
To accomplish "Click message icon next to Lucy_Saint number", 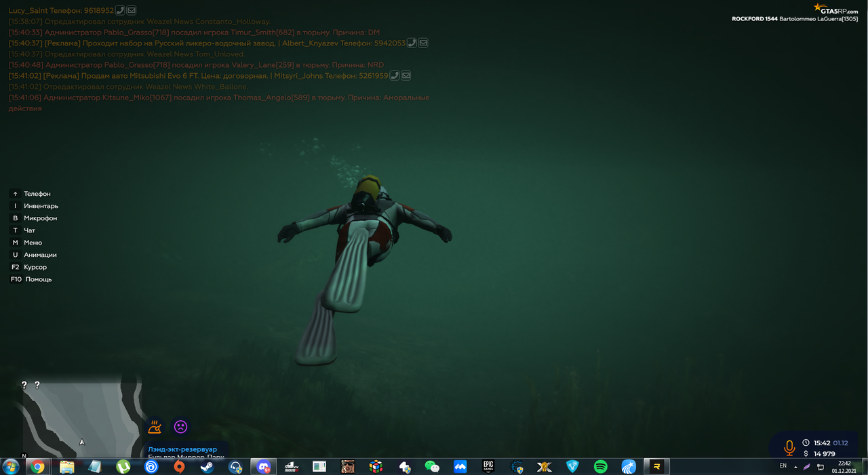I will [x=132, y=10].
